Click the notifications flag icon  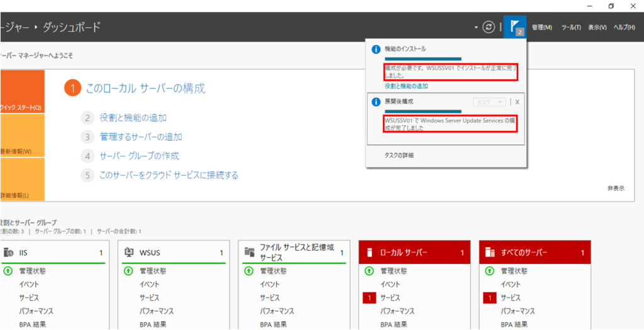coord(514,27)
